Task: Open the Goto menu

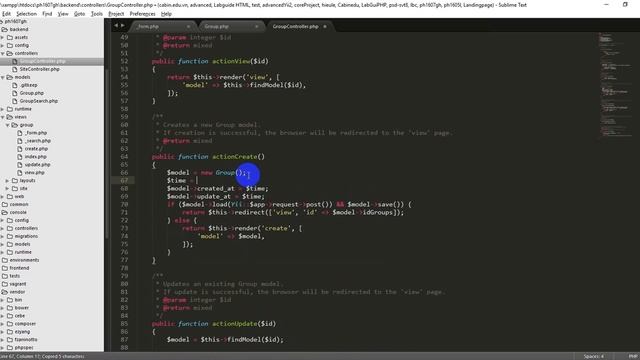Action: coord(79,13)
